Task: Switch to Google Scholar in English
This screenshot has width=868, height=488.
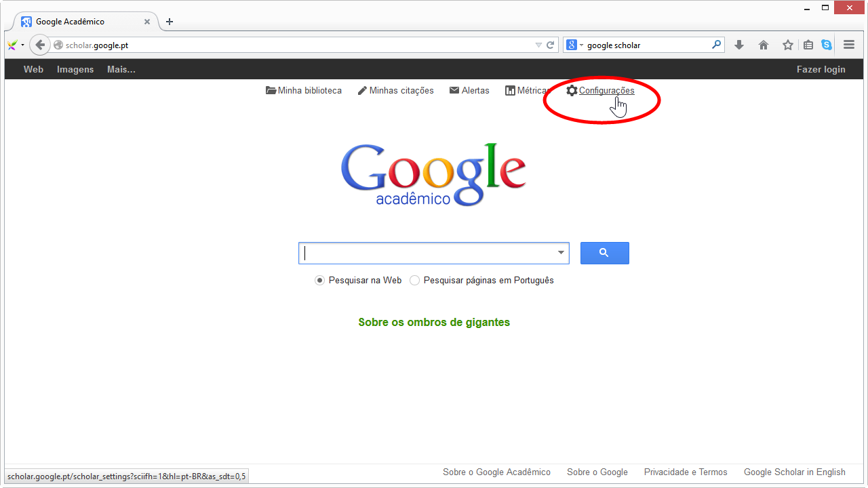Action: click(x=795, y=472)
